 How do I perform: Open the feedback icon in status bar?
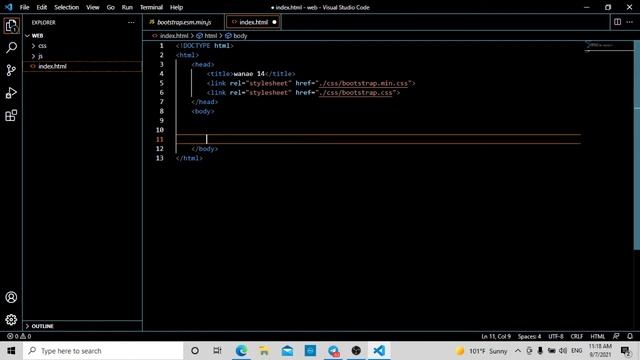pyautogui.click(x=616, y=336)
